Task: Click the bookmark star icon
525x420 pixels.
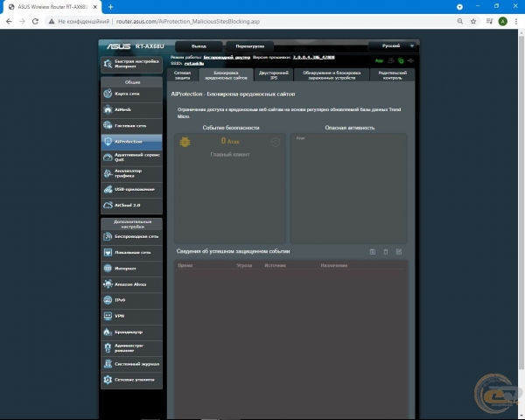Action: click(473, 21)
